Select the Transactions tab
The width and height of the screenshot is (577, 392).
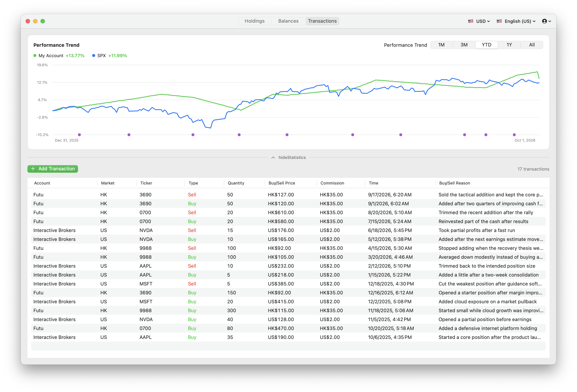pyautogui.click(x=322, y=21)
